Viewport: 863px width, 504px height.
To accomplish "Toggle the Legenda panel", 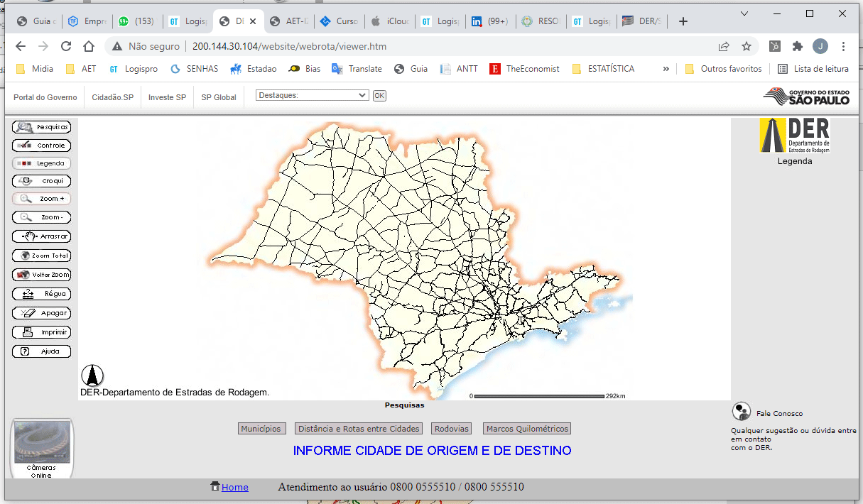I will [x=41, y=163].
